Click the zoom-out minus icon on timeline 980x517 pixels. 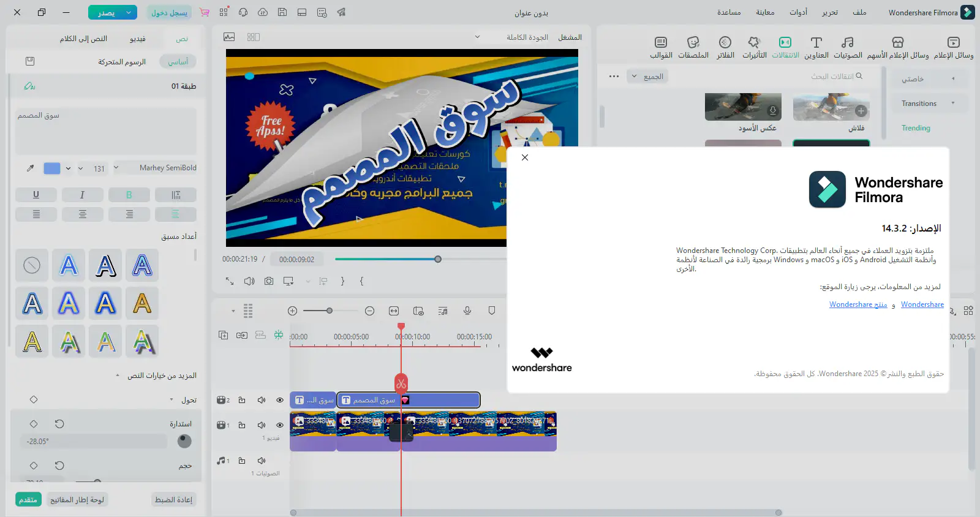369,311
